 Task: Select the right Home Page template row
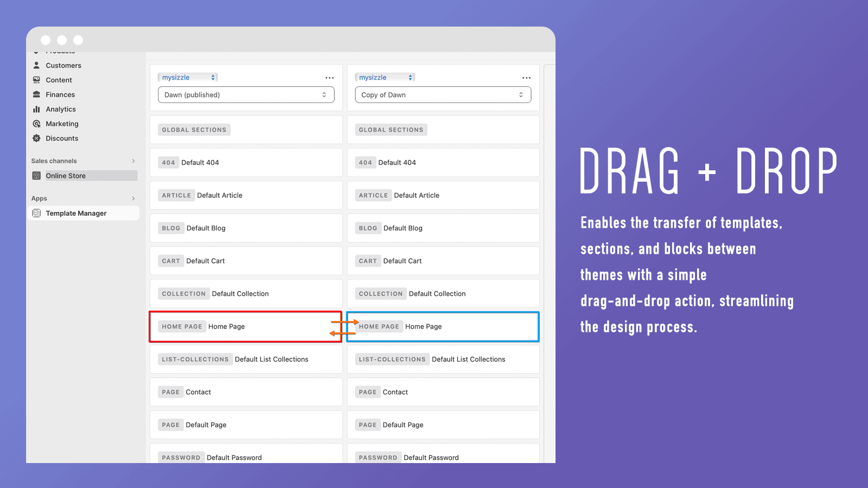coord(443,326)
